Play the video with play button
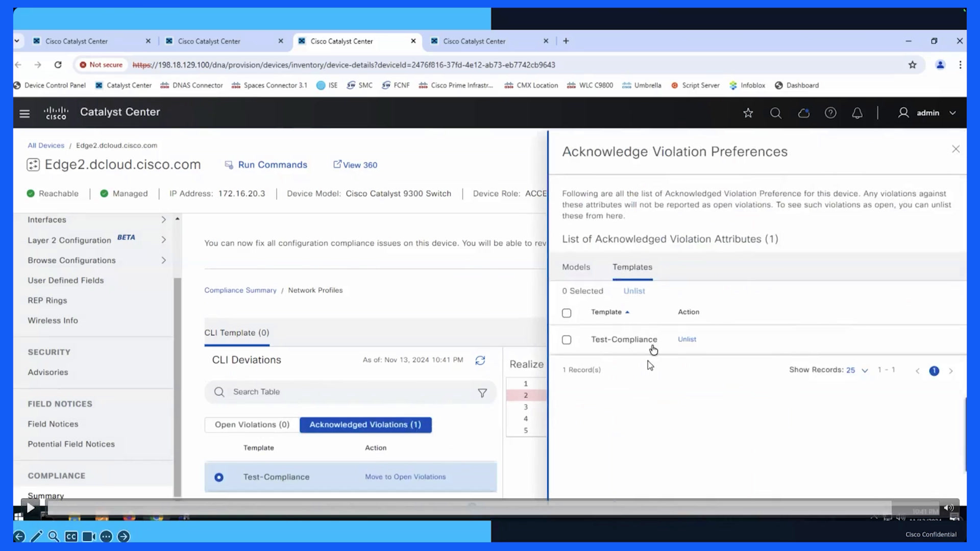The image size is (980, 551). pyautogui.click(x=30, y=508)
